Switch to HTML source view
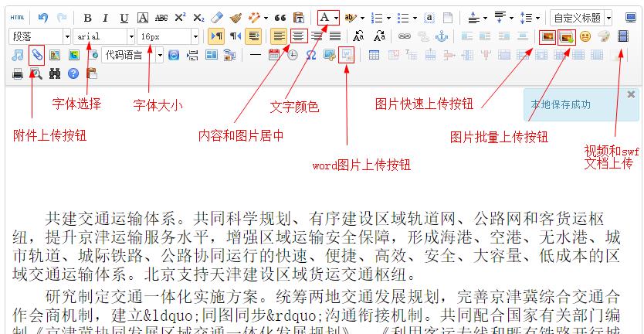This screenshot has width=644, height=334. click(18, 17)
